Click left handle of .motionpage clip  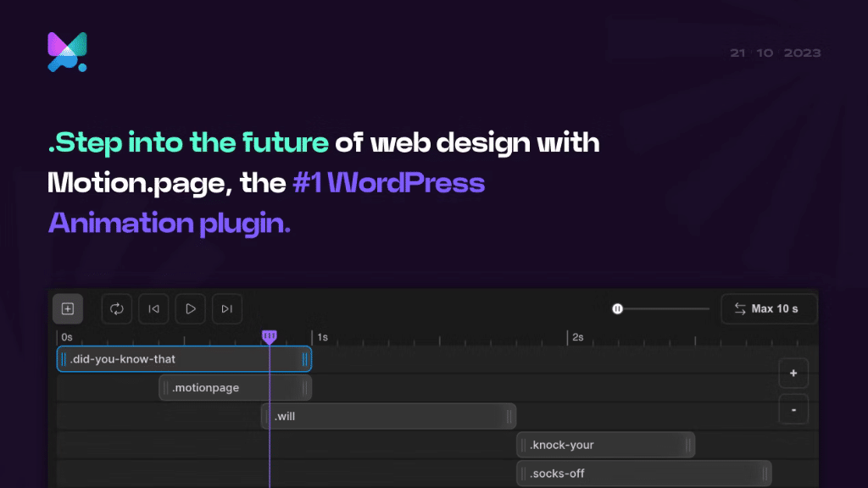pyautogui.click(x=165, y=388)
